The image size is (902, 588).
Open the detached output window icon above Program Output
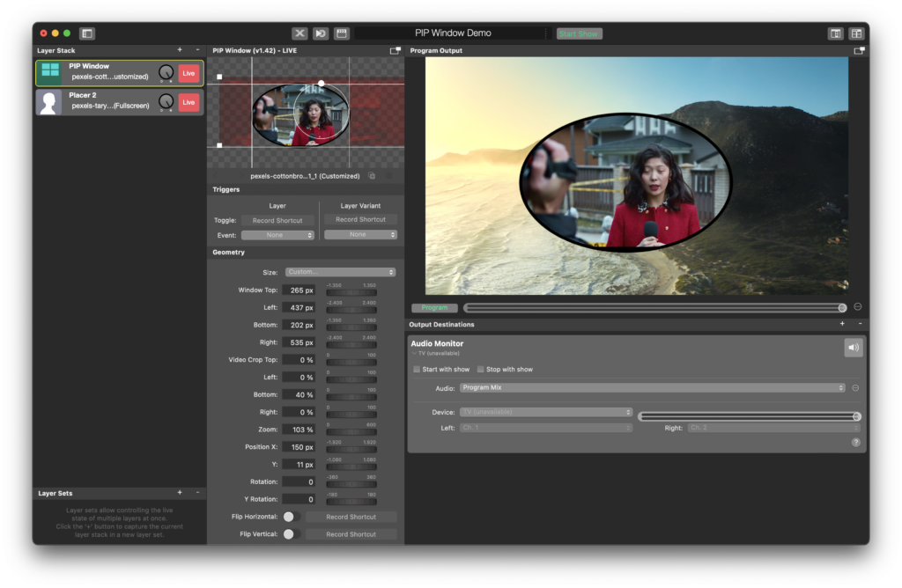(860, 51)
